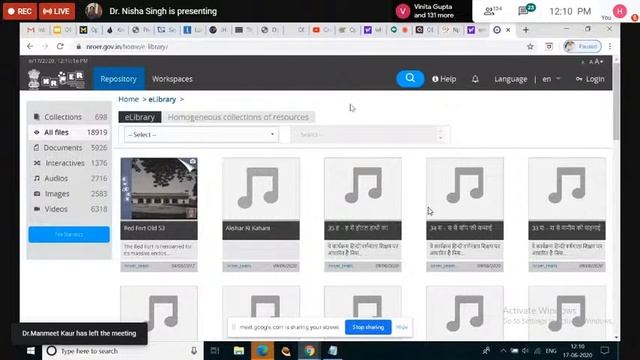Expand the 'en' language dropdown
The image size is (640, 360).
(551, 79)
